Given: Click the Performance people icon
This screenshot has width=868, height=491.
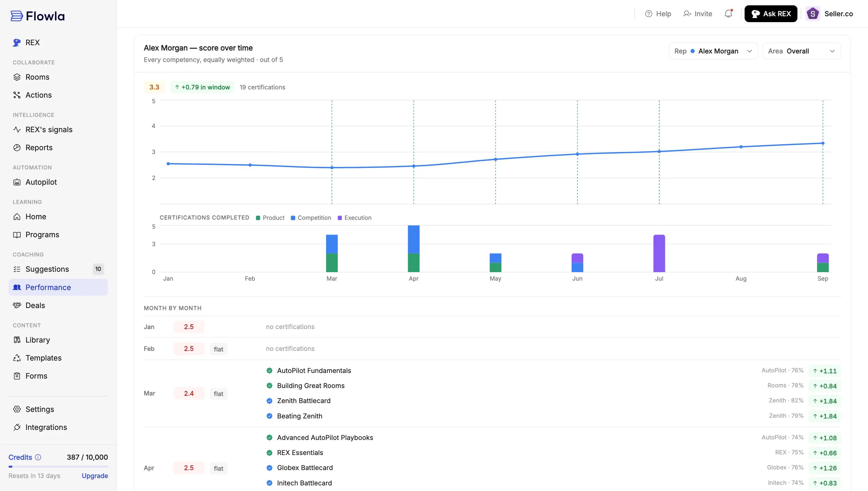Looking at the screenshot, I should click(17, 287).
